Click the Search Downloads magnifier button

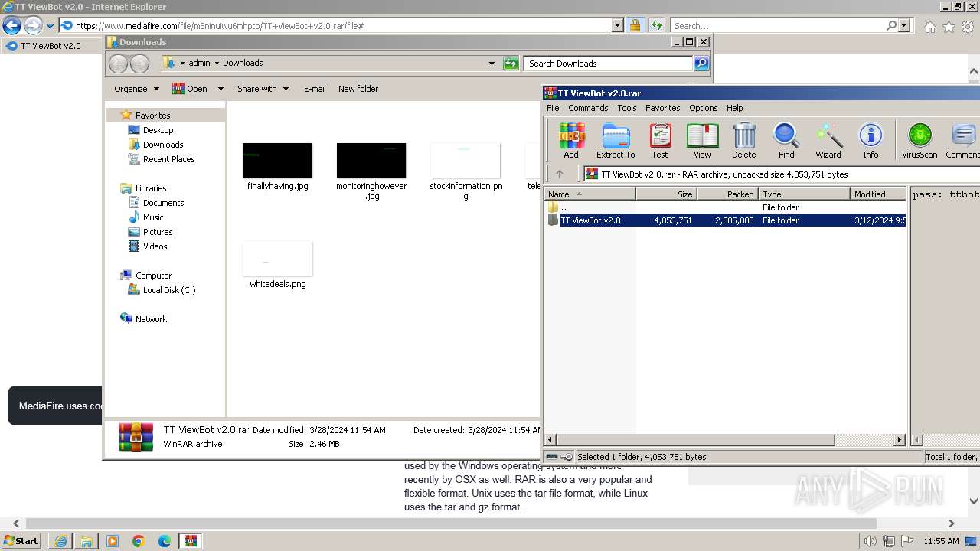[x=701, y=64]
